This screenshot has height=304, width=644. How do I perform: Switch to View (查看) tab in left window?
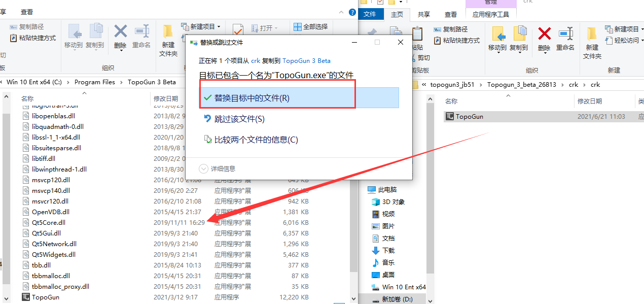click(x=27, y=12)
